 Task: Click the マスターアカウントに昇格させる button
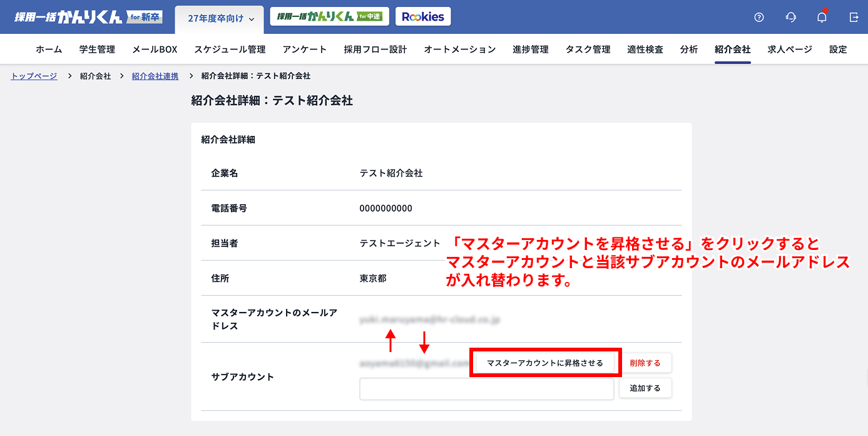click(545, 363)
